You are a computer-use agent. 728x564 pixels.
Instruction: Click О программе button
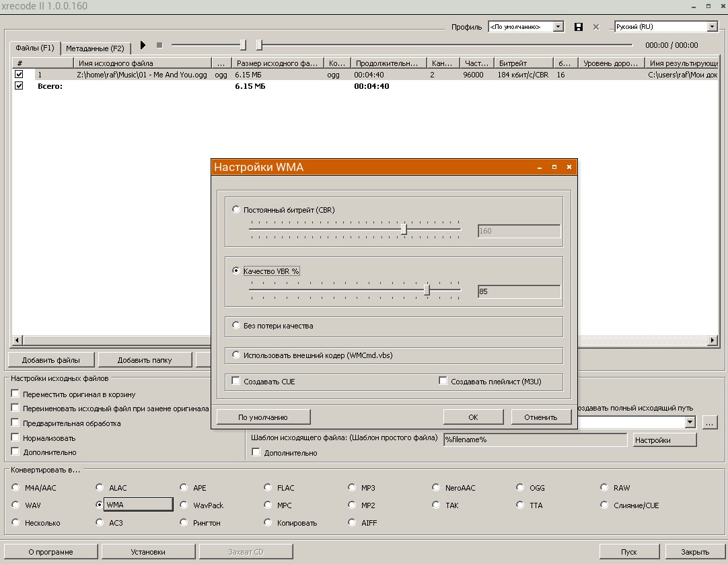(50, 552)
